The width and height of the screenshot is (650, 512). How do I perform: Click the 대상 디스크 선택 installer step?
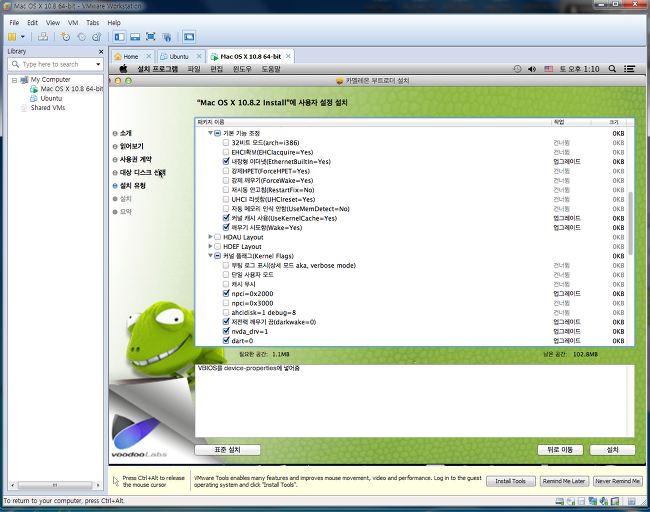143,172
